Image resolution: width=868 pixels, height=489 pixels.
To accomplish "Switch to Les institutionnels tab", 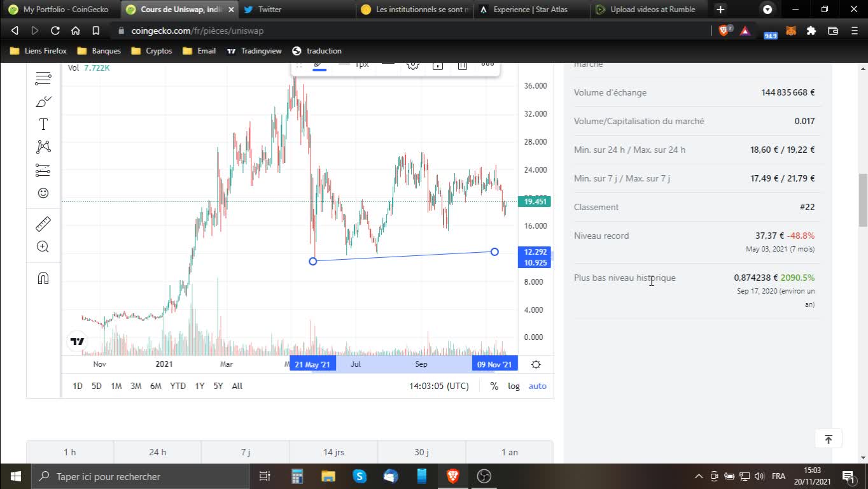I will (415, 10).
